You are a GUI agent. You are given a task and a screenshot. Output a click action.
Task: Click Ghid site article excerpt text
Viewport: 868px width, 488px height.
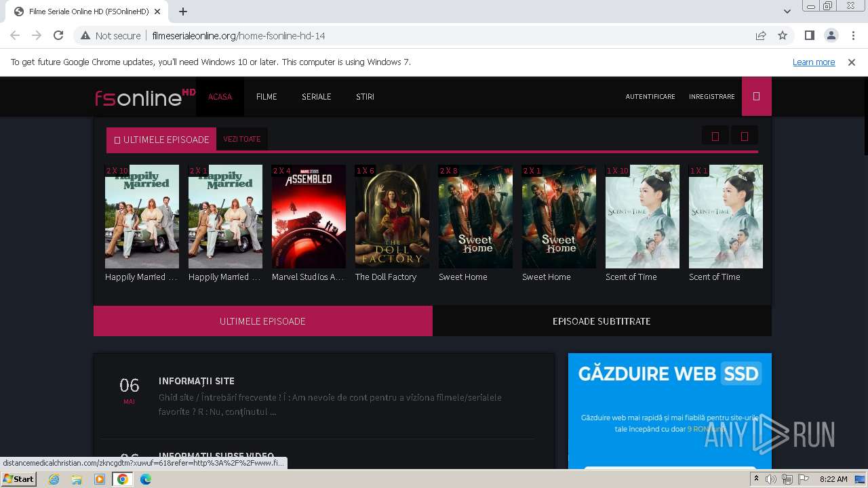coord(330,405)
